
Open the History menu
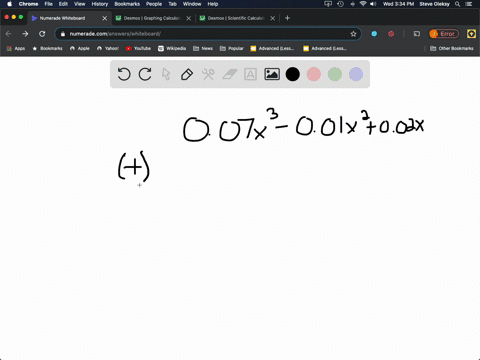point(100,4)
